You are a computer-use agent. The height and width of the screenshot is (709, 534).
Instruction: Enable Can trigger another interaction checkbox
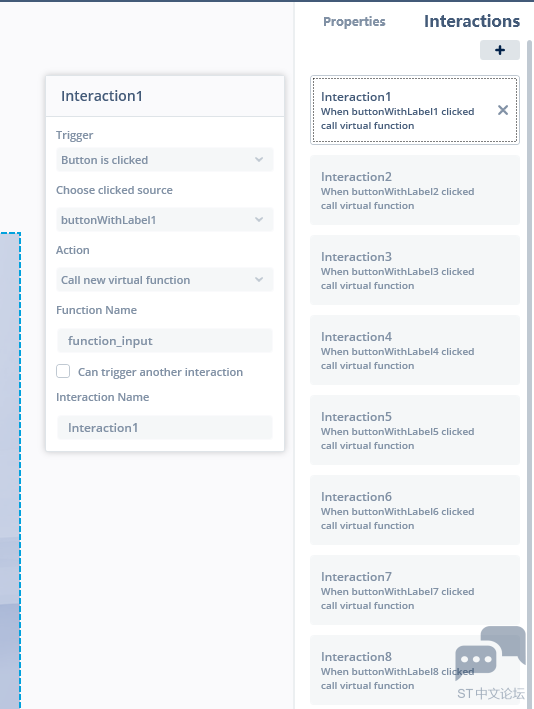63,371
